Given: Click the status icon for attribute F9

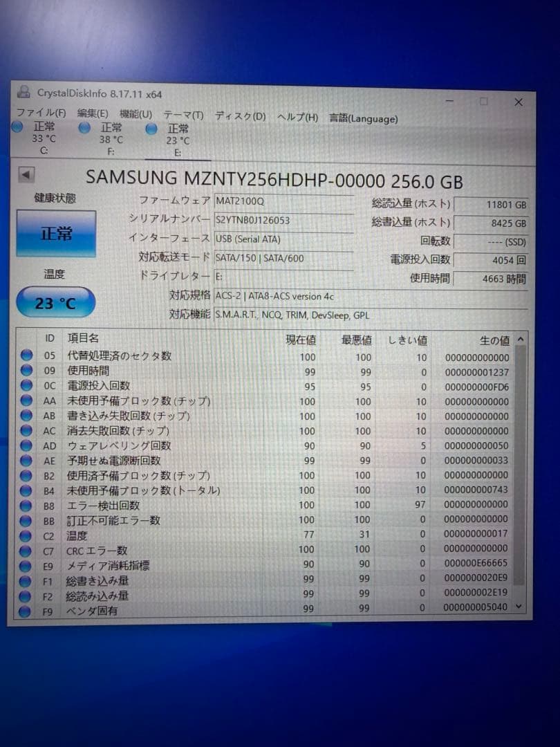Looking at the screenshot, I should coord(25,611).
